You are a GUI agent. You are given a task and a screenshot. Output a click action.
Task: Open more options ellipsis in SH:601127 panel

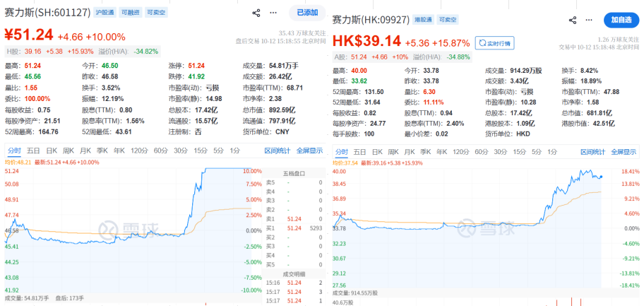pos(273,13)
